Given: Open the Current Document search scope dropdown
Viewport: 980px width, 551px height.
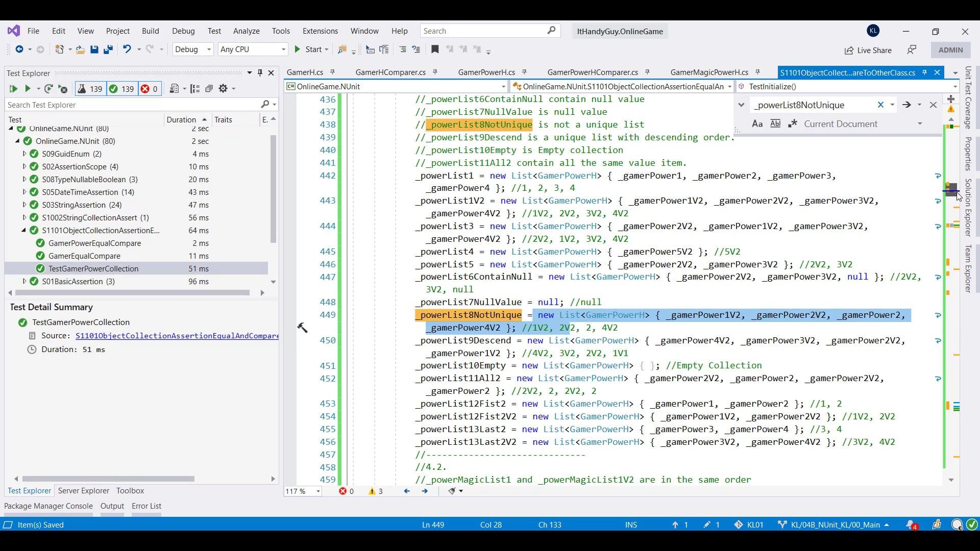Looking at the screenshot, I should (920, 123).
